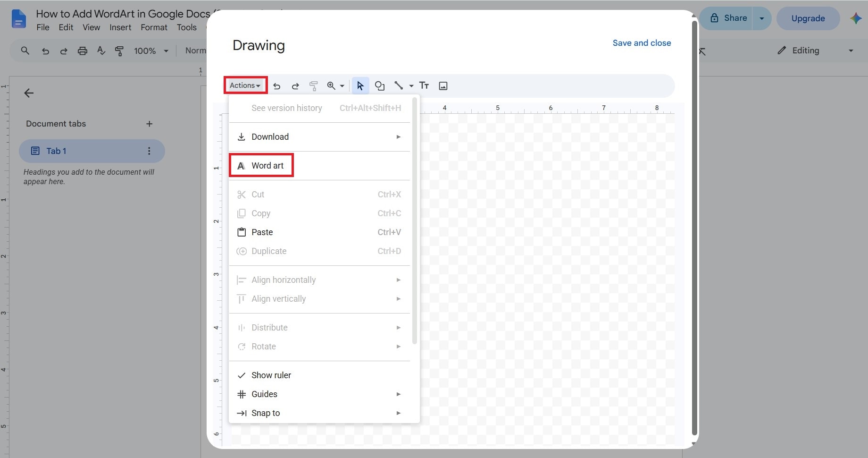Click the Gemini sparkle icon
Viewport: 868px width, 458px height.
point(856,18)
